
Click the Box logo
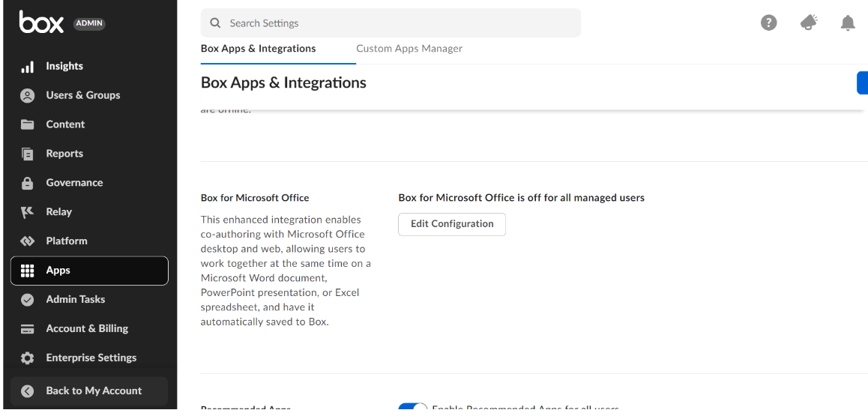pos(41,22)
